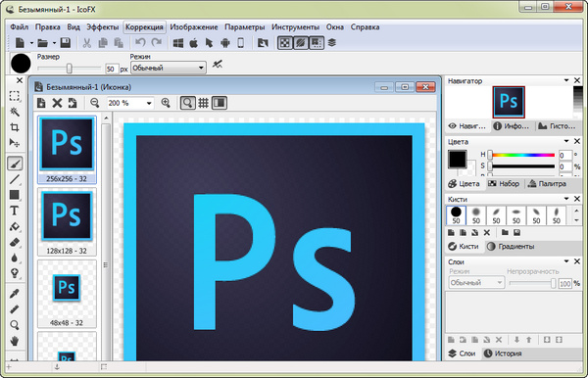This screenshot has width=588, height=378.
Task: Zoom out in the icon document window
Action: click(x=94, y=103)
